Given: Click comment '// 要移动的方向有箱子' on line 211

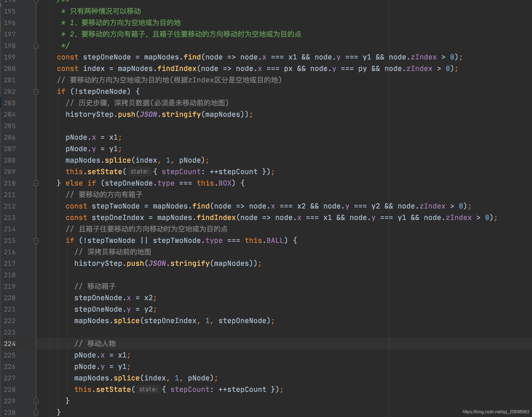Looking at the screenshot, I should pyautogui.click(x=104, y=195).
